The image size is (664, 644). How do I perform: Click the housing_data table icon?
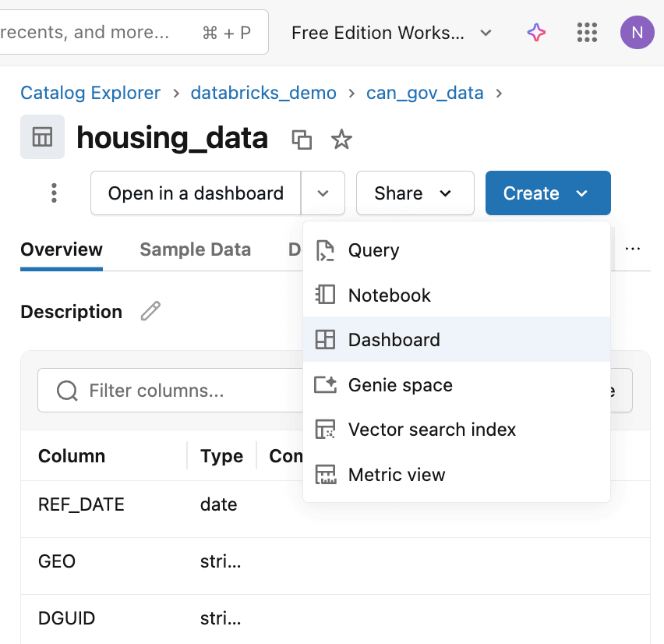pos(42,137)
